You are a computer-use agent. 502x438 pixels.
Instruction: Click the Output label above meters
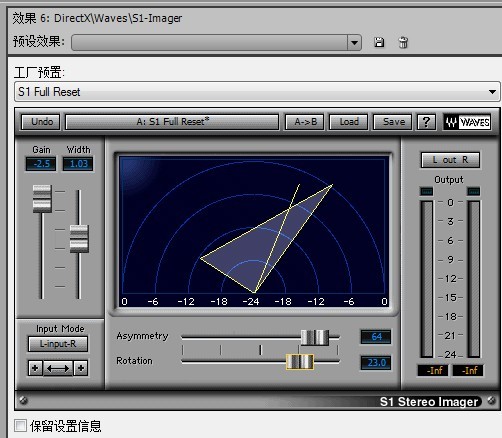(449, 180)
